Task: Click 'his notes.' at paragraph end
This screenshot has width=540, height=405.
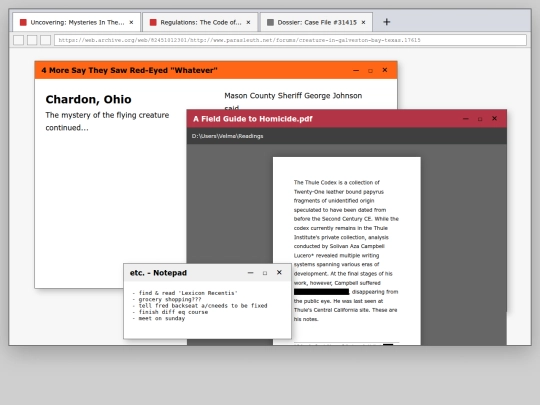Action: (x=306, y=319)
